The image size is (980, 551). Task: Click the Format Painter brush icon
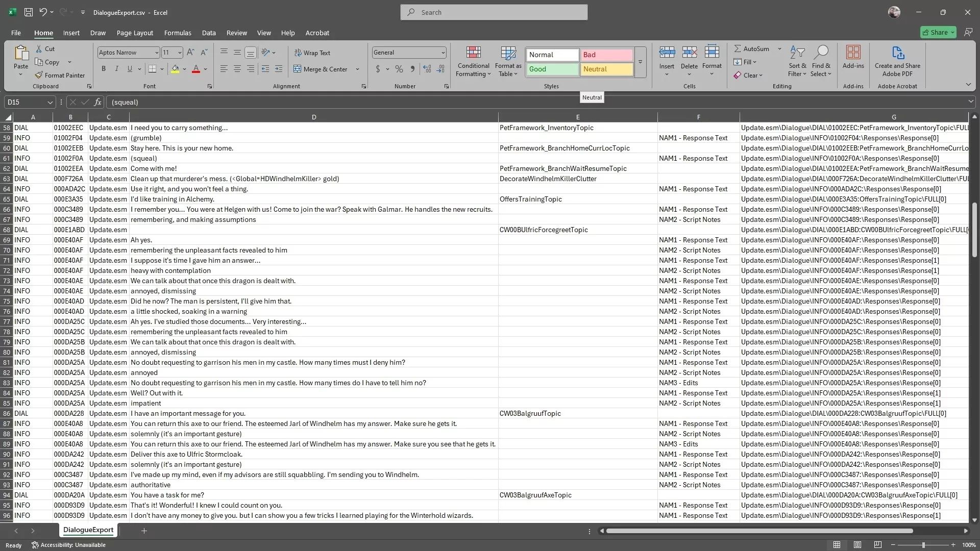click(39, 75)
